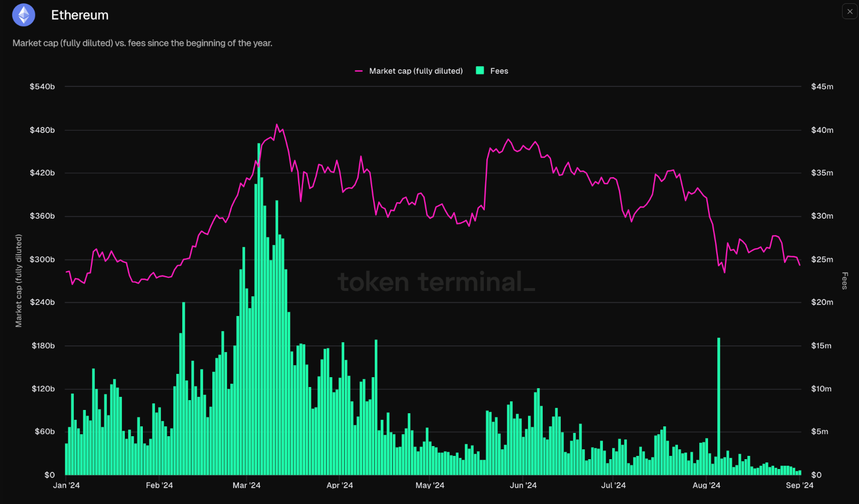This screenshot has height=504, width=859.
Task: Click the $25m right axis label
Action: (x=822, y=259)
